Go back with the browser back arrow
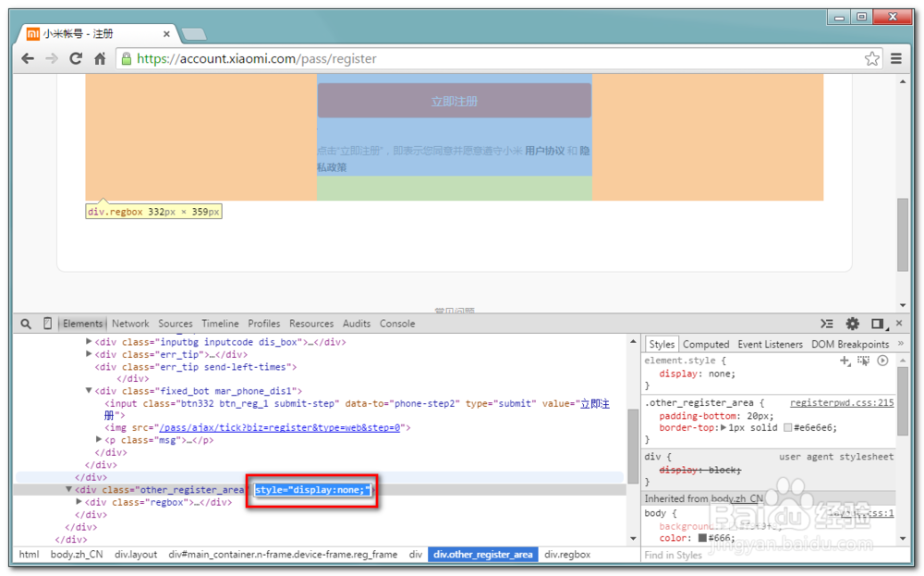Image resolution: width=924 pixels, height=576 pixels. point(28,58)
